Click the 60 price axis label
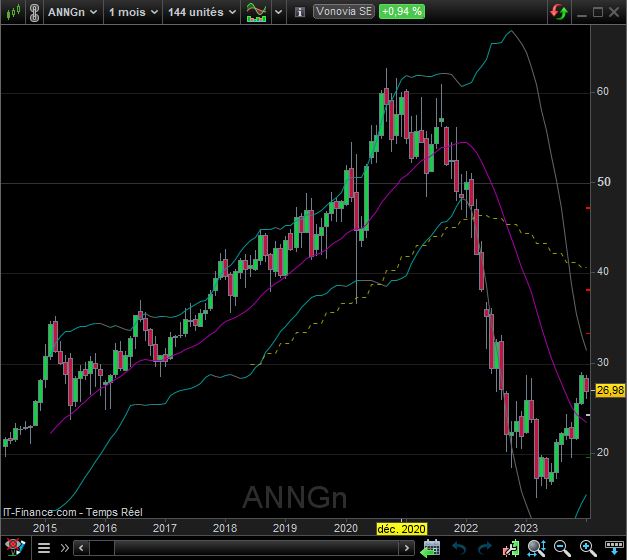 pyautogui.click(x=604, y=92)
